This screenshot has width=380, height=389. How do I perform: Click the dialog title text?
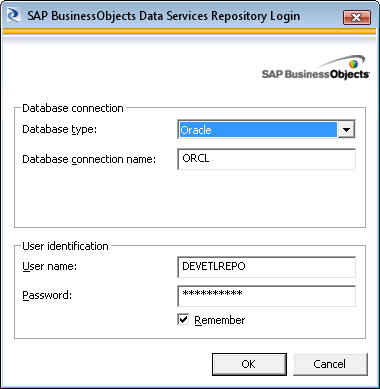tap(164, 16)
